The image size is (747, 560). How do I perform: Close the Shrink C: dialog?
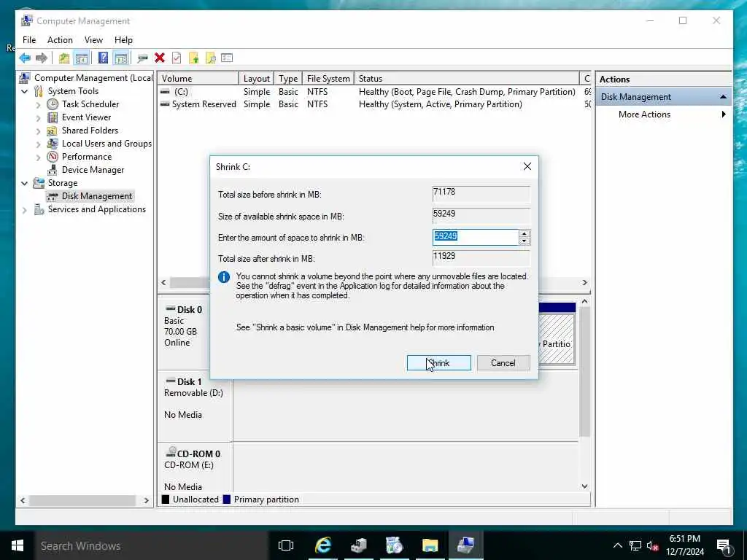527,166
